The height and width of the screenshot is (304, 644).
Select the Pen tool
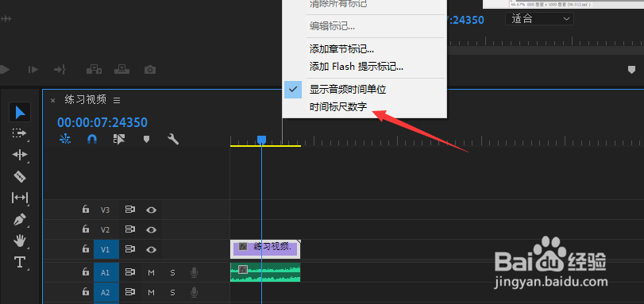tap(20, 219)
